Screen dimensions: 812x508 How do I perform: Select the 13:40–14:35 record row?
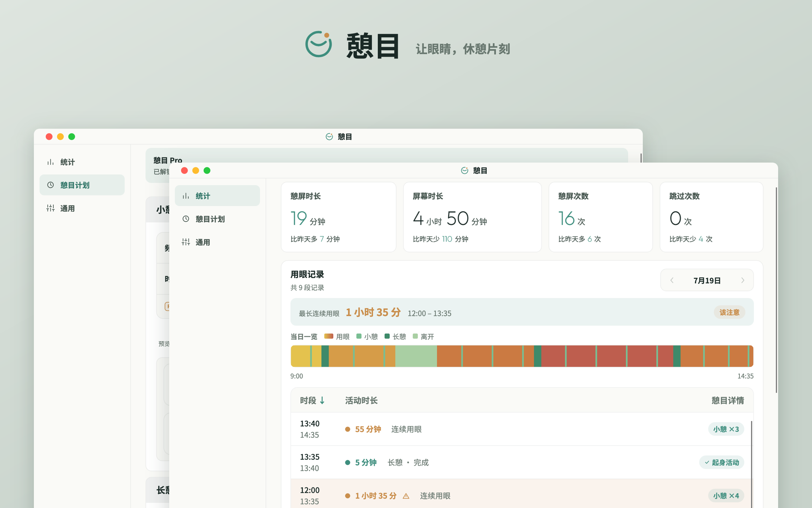point(522,429)
